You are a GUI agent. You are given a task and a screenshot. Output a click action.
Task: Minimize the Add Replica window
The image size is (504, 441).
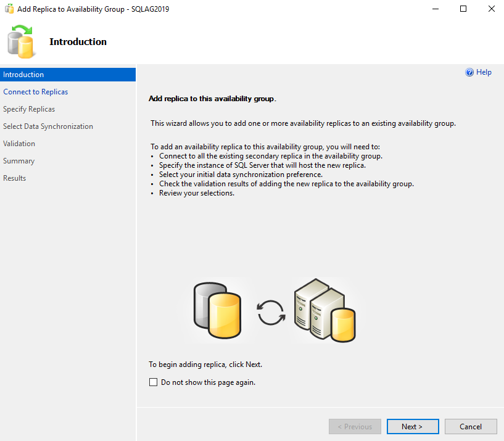coord(435,9)
